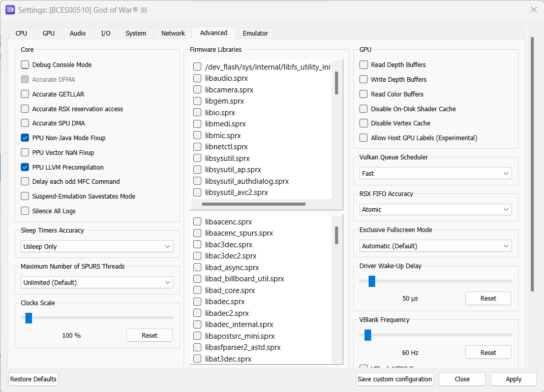Select libio.sprx checkbox

tap(197, 113)
